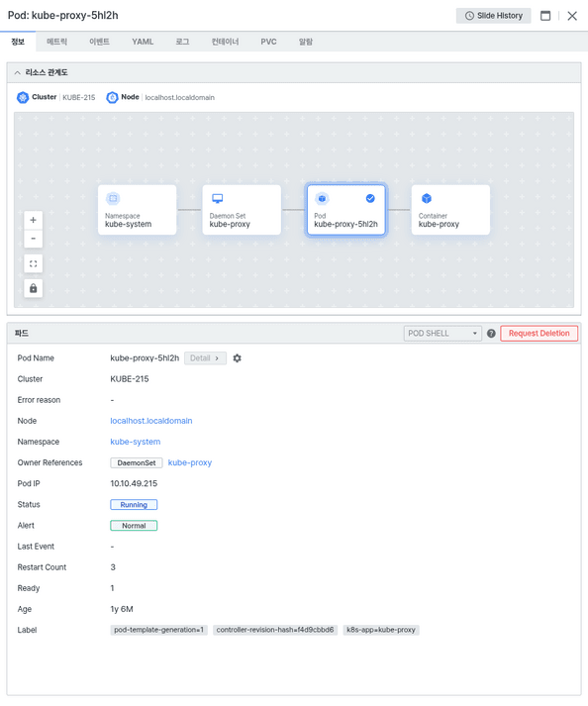Screen dimensions: 588x706
Task: Click the Restart Count value 3
Action: pos(113,567)
